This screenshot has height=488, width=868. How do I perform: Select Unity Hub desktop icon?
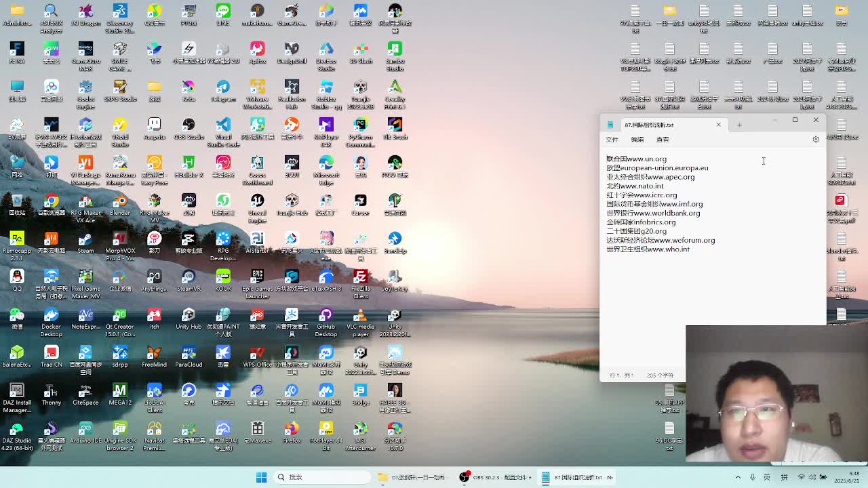point(189,319)
